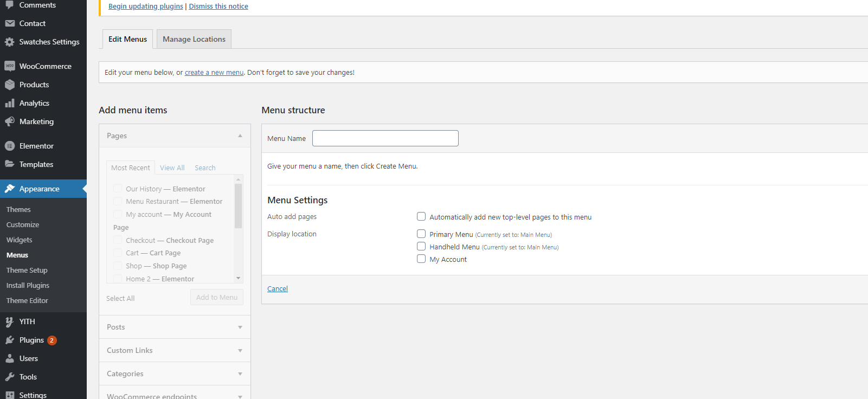Click the Cancel link
The image size is (868, 399).
point(278,289)
